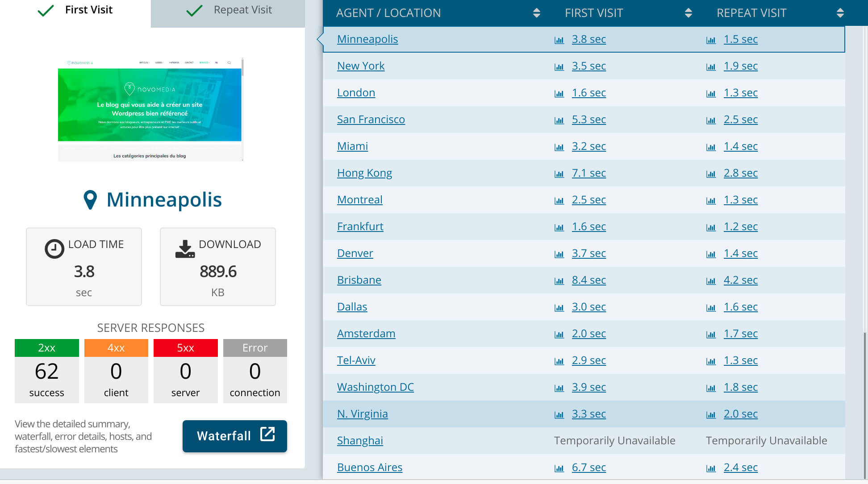
Task: Click the Minneapolis location thumbnail preview
Action: point(150,108)
